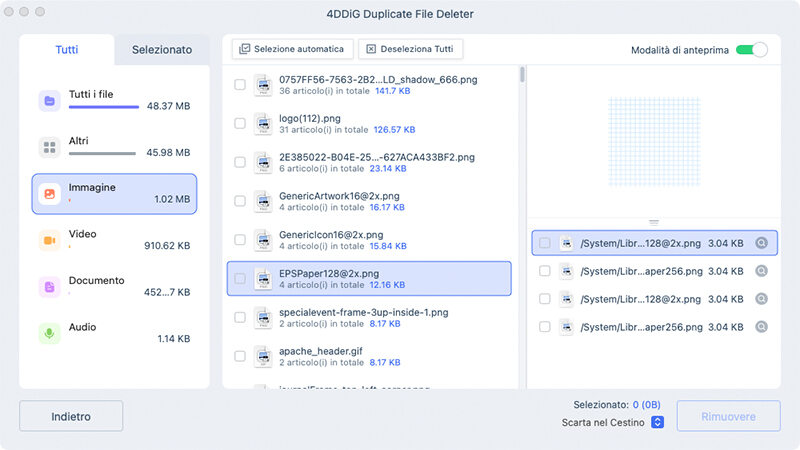Screen dimensions: 800x450
Task: Click the Documento category icon
Action: pos(49,287)
